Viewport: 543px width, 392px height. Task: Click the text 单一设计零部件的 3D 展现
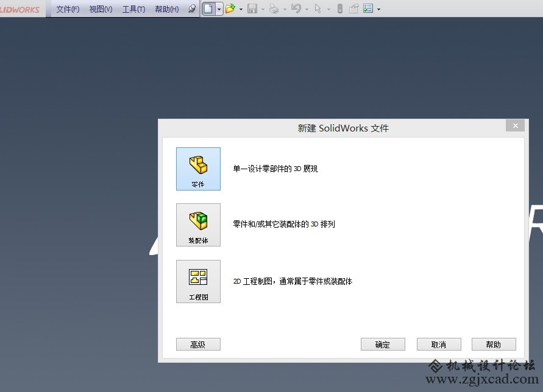[x=275, y=169]
